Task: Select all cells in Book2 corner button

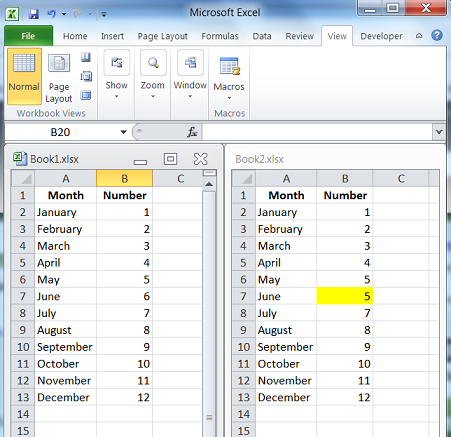Action: [243, 179]
